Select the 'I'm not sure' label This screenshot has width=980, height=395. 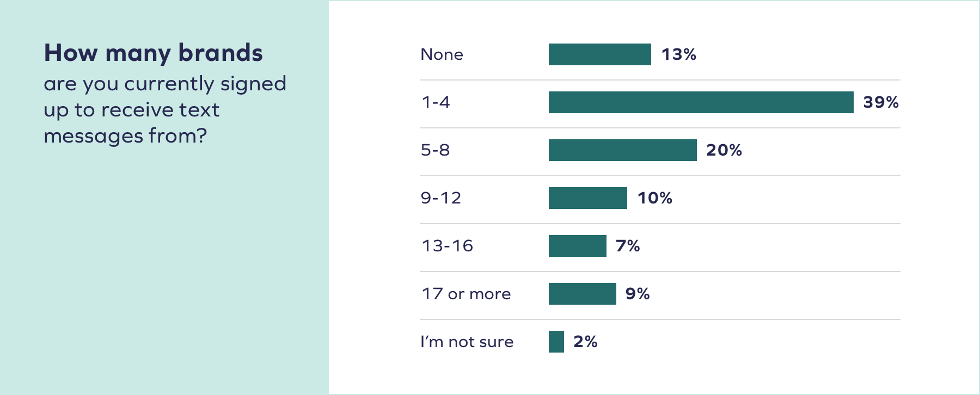467,342
